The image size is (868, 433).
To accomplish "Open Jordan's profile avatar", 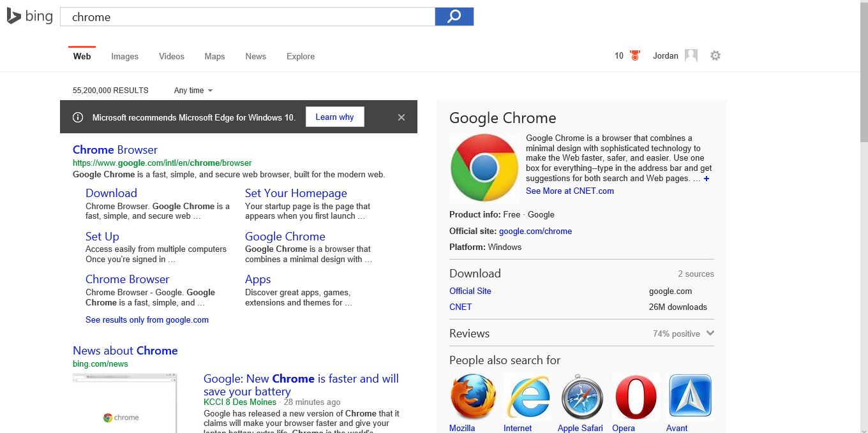I will pyautogui.click(x=691, y=56).
